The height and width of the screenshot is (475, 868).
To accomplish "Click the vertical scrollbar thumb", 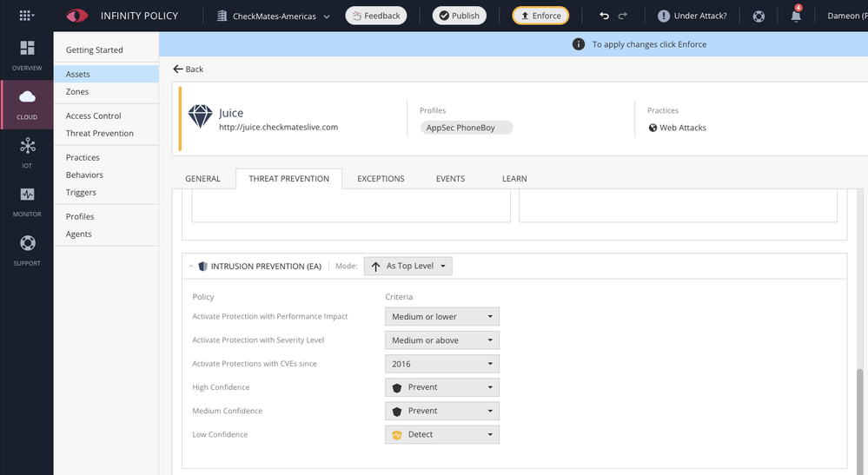I will click(x=859, y=420).
